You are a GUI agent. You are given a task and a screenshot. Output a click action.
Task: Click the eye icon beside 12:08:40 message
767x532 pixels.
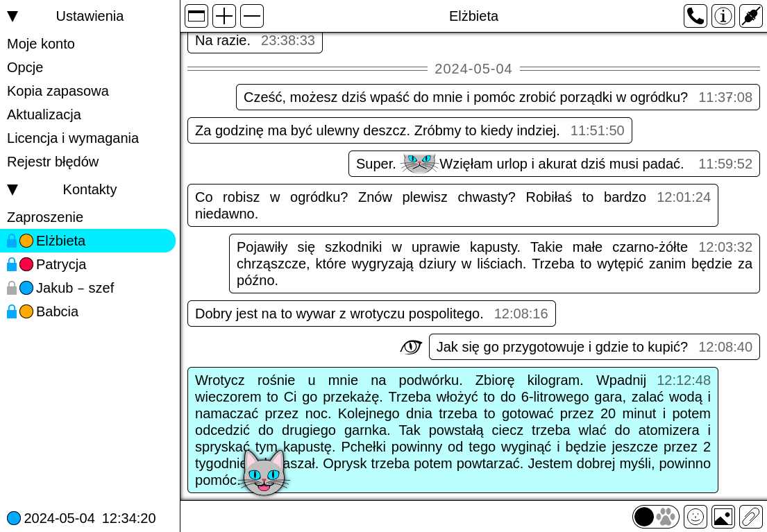click(x=411, y=347)
